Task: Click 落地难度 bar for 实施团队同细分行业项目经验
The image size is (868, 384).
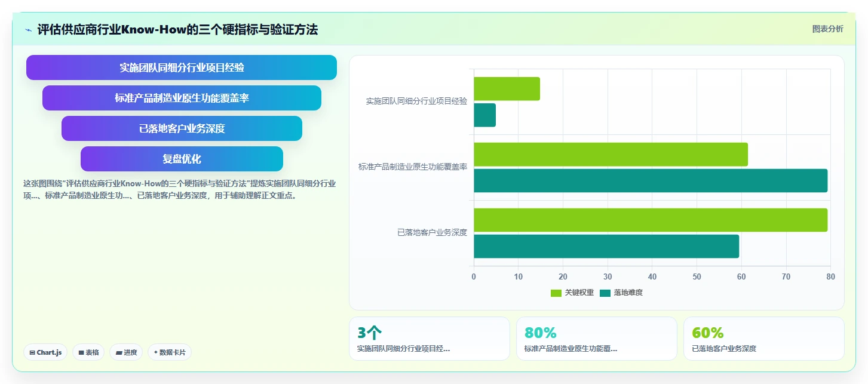Action: tap(484, 115)
